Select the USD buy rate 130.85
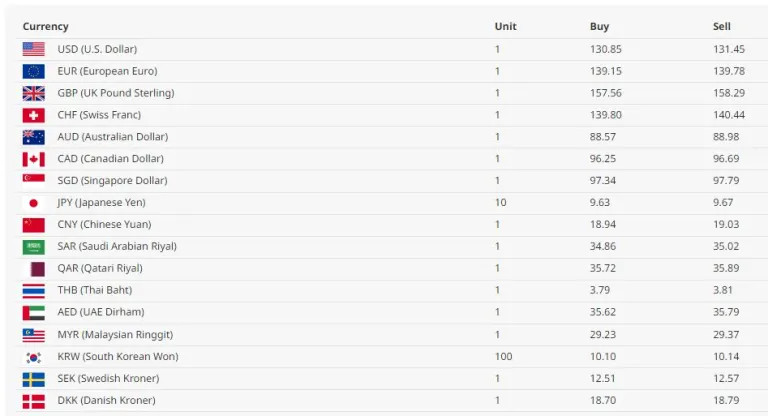The height and width of the screenshot is (416, 768). click(x=606, y=49)
